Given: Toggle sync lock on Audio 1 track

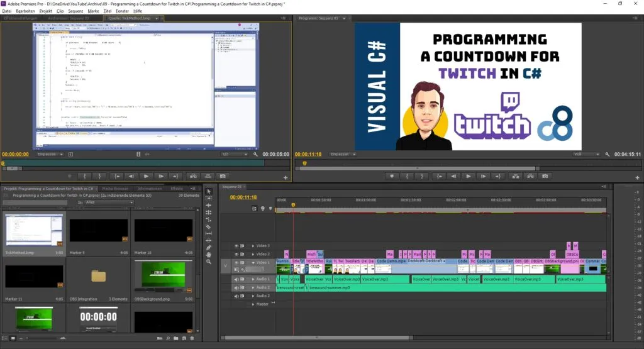Looking at the screenshot, I should tap(242, 279).
